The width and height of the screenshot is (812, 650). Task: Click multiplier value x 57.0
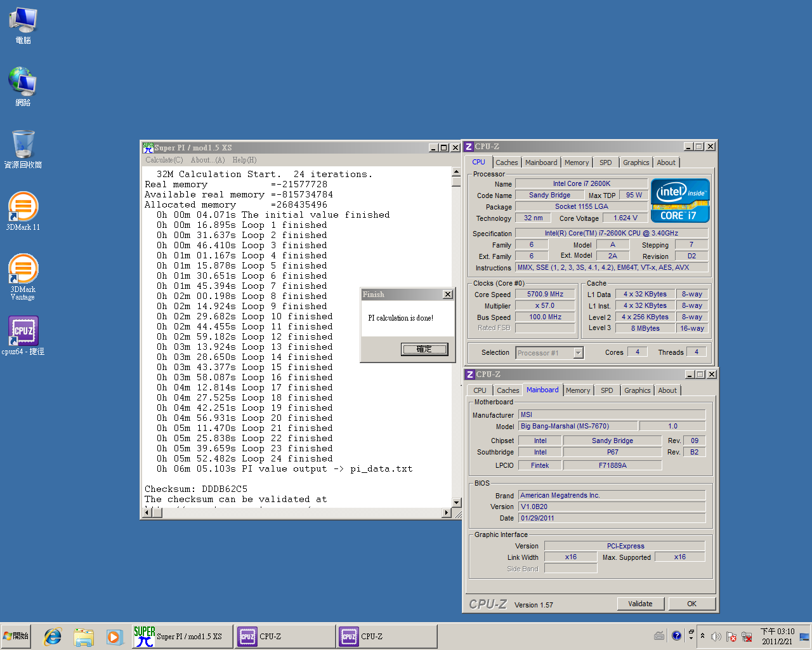click(x=546, y=305)
